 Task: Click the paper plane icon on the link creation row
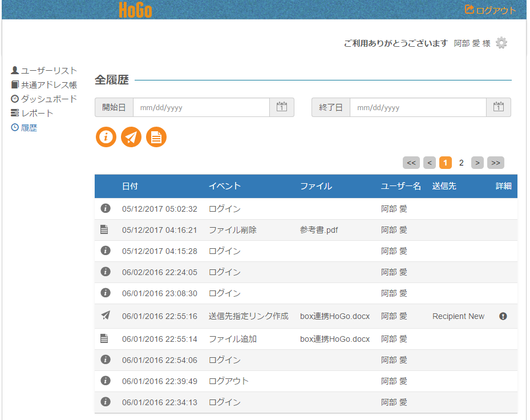104,316
